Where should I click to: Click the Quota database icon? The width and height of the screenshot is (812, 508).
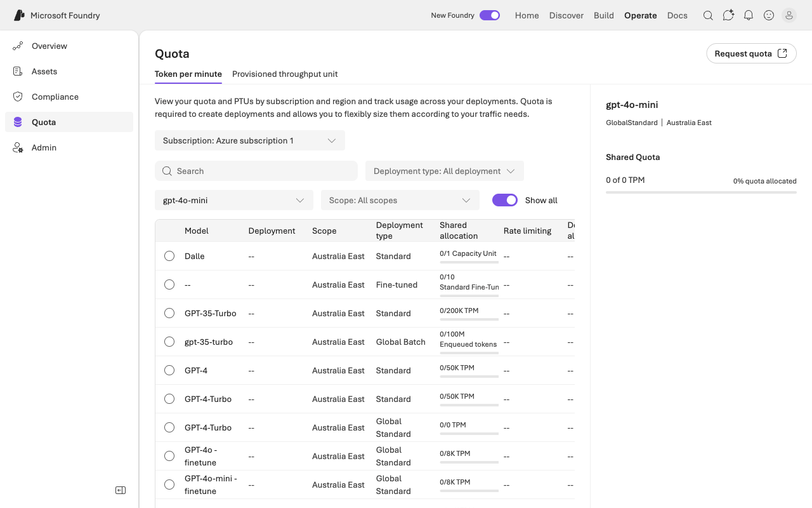[18, 122]
